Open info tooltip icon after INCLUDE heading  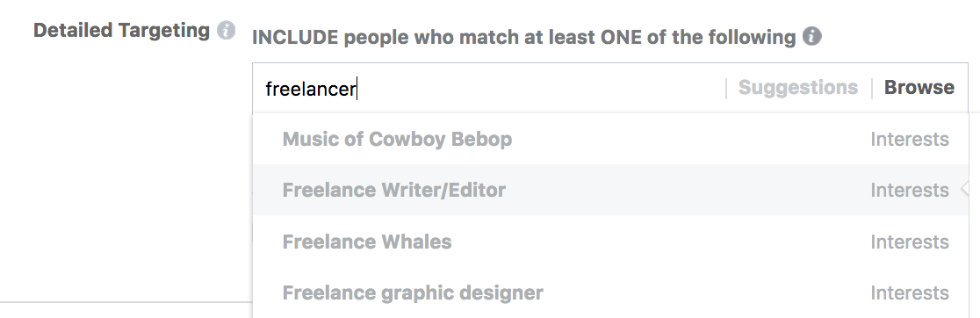point(812,37)
